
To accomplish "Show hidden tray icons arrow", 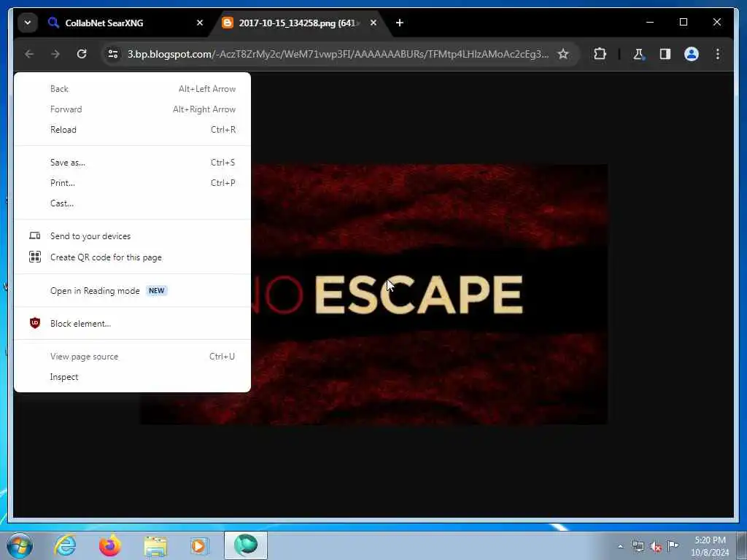I will coord(620,547).
